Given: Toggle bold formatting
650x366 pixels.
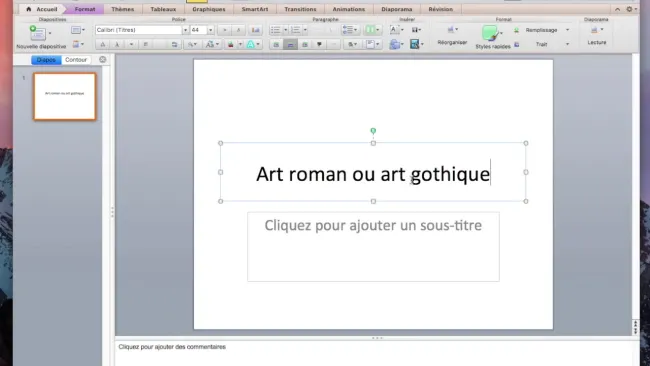Looking at the screenshot, I should click(x=103, y=44).
